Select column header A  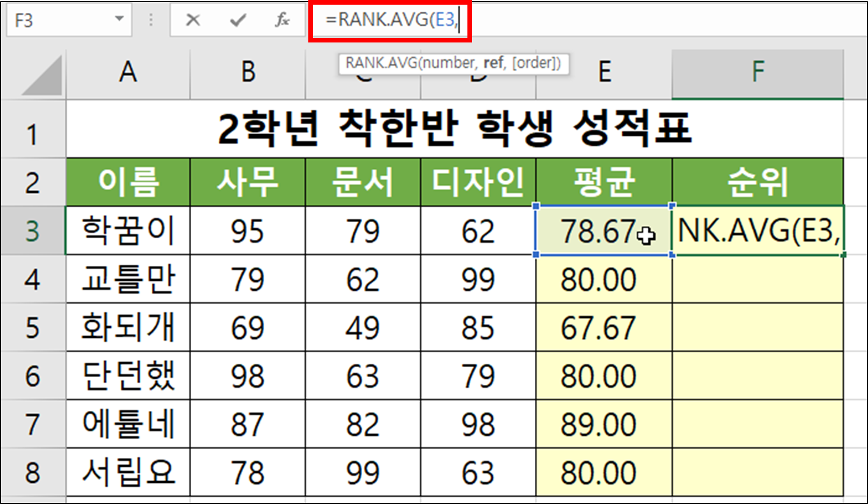[127, 73]
